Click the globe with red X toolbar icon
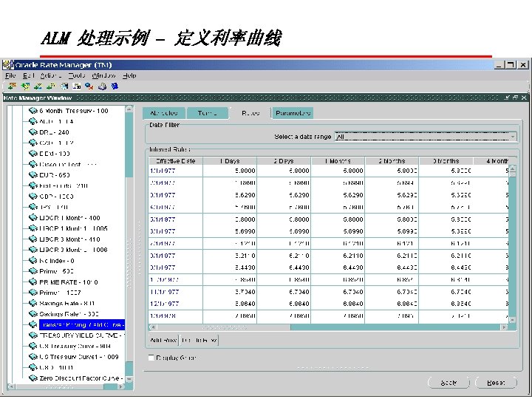Viewport: 532px width, 399px height. (x=89, y=86)
